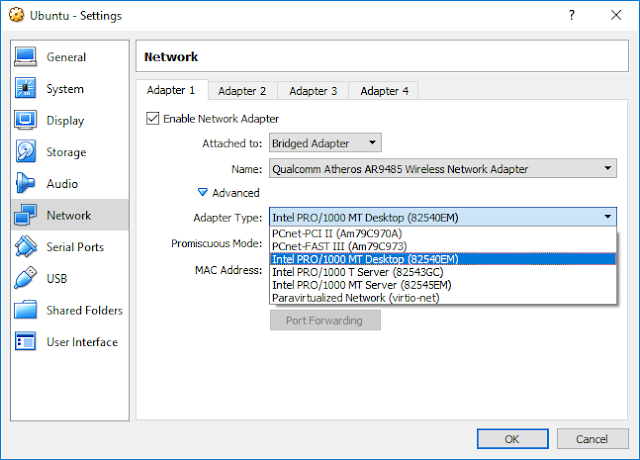This screenshot has width=640, height=460.
Task: Click the help question mark button
Action: [572, 16]
